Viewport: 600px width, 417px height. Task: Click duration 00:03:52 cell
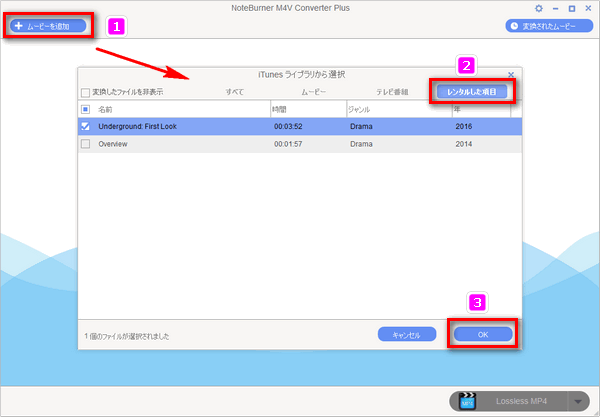point(288,126)
